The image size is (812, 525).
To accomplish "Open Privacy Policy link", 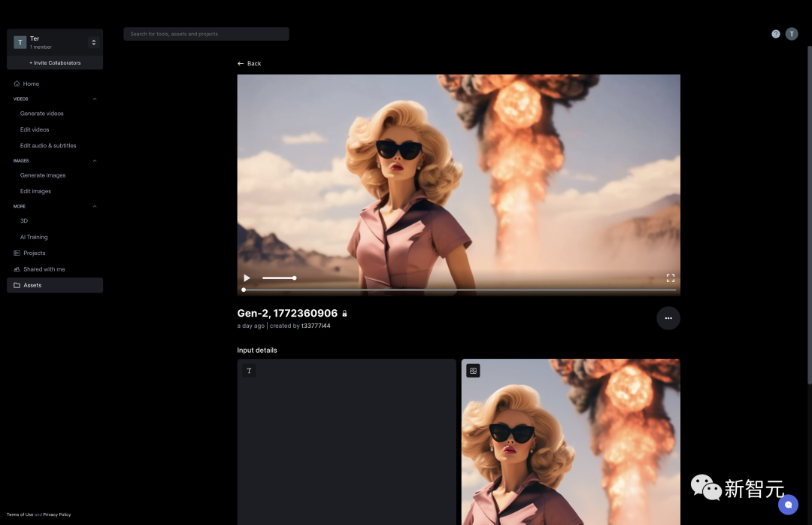I will click(57, 514).
